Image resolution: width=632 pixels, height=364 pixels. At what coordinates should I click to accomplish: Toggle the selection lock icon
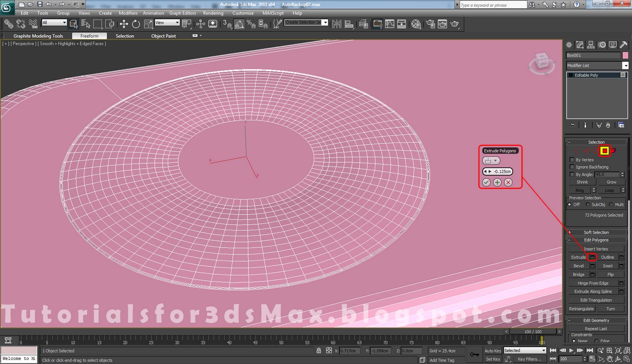coord(319,351)
